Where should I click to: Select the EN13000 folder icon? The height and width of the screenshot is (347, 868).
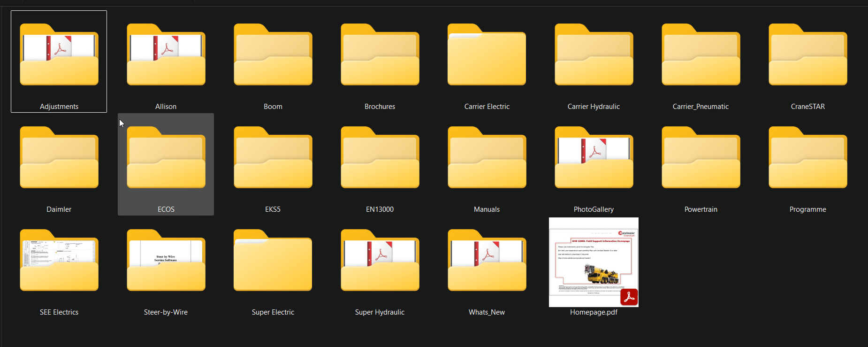click(380, 157)
